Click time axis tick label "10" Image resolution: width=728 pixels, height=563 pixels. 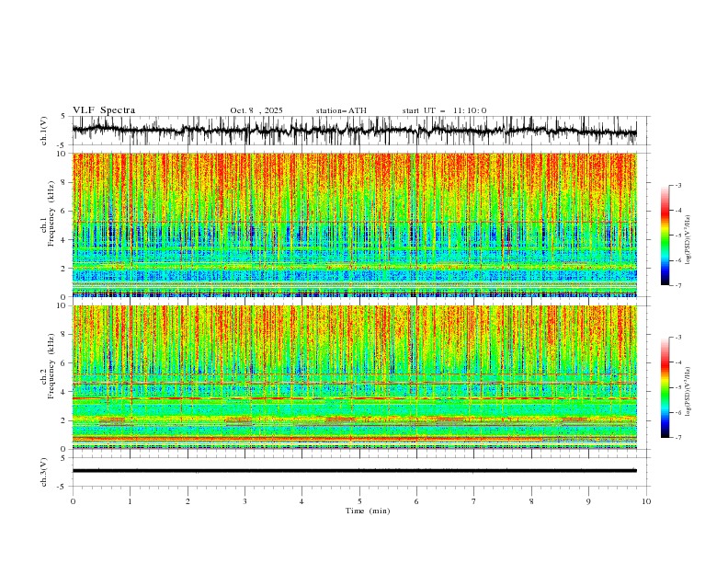646,501
